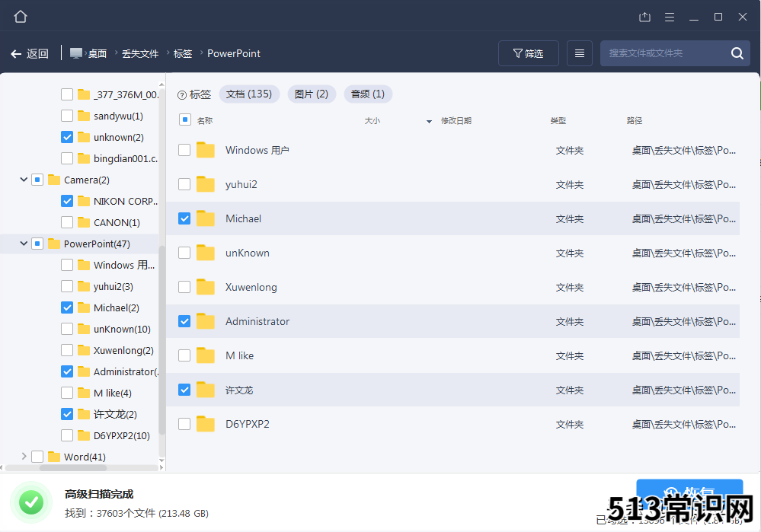Select unKnown(10) in the tree
The image size is (761, 532).
click(123, 330)
